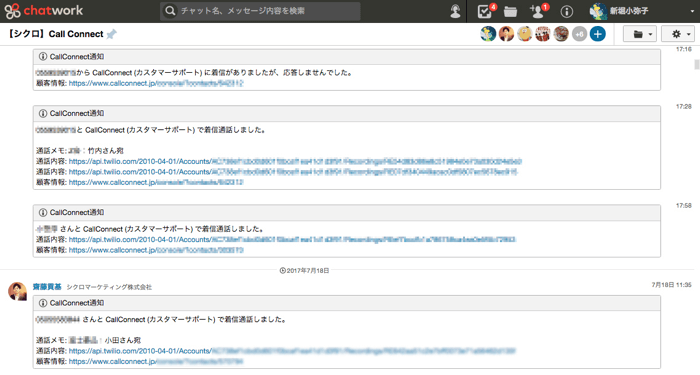The height and width of the screenshot is (375, 700).
Task: Click the info icon in July 18 CallConnect通知 header
Action: [43, 303]
